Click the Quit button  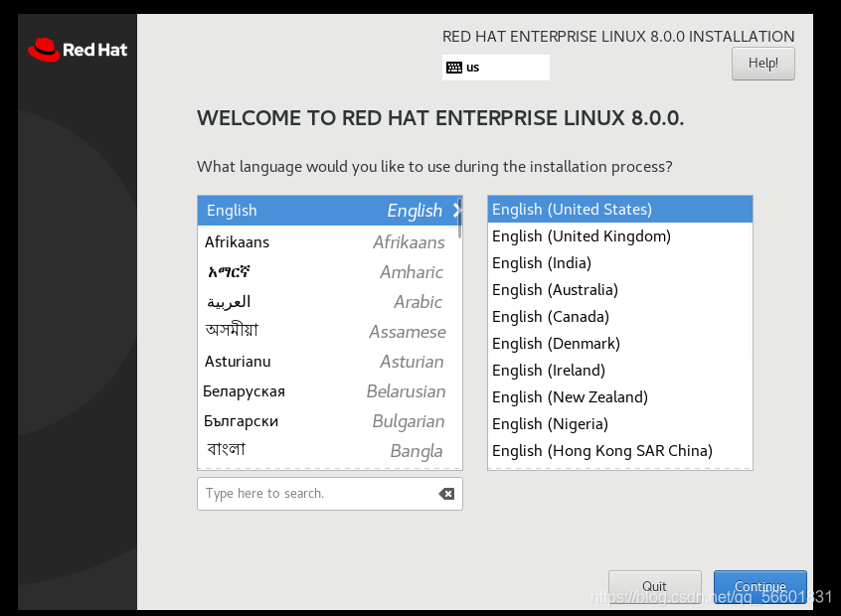tap(654, 586)
